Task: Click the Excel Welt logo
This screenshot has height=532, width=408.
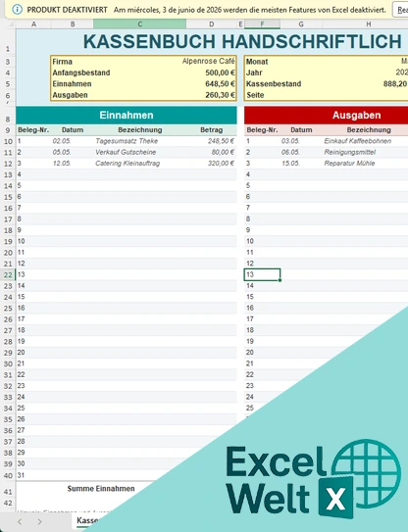Action: 313,478
